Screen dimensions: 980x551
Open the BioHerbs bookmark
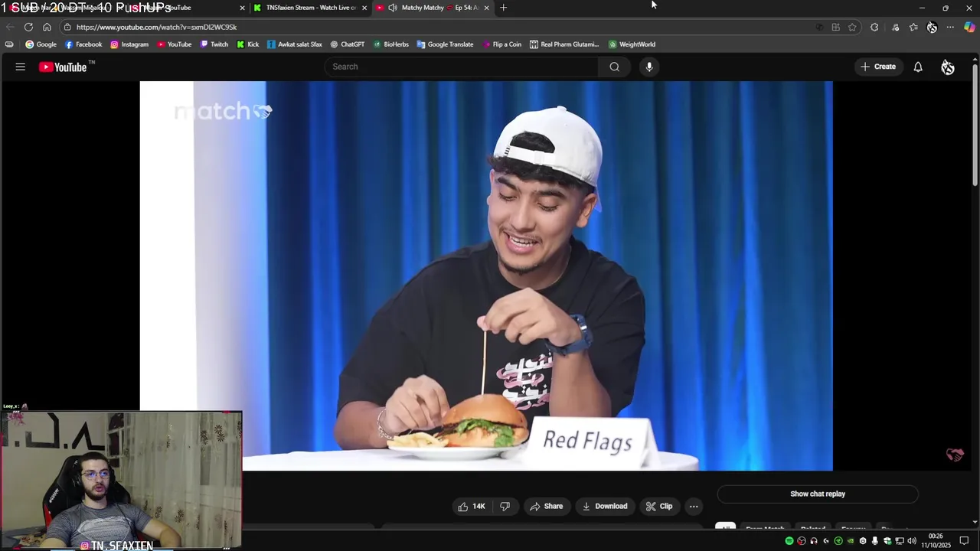click(390, 44)
